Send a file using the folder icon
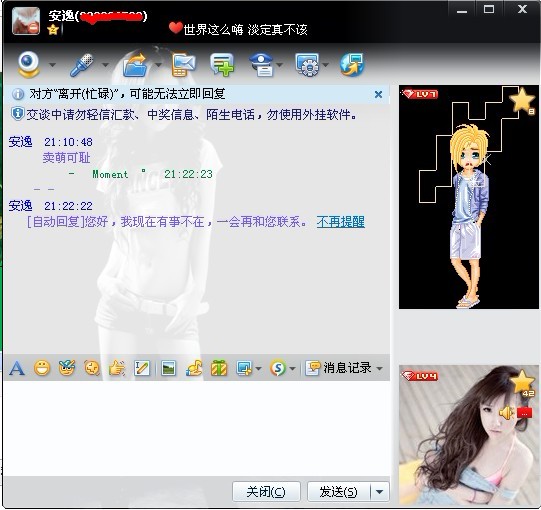 pos(135,65)
